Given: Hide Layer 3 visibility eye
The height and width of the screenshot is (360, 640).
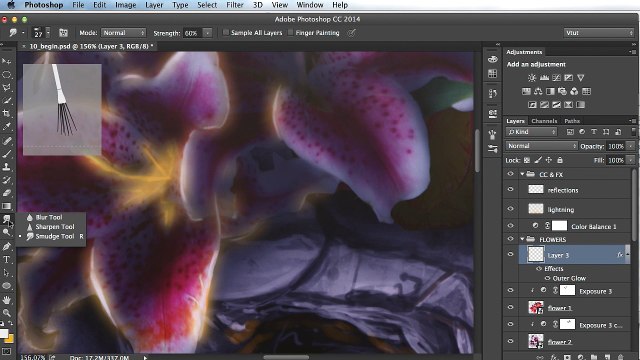Looking at the screenshot, I should click(510, 254).
